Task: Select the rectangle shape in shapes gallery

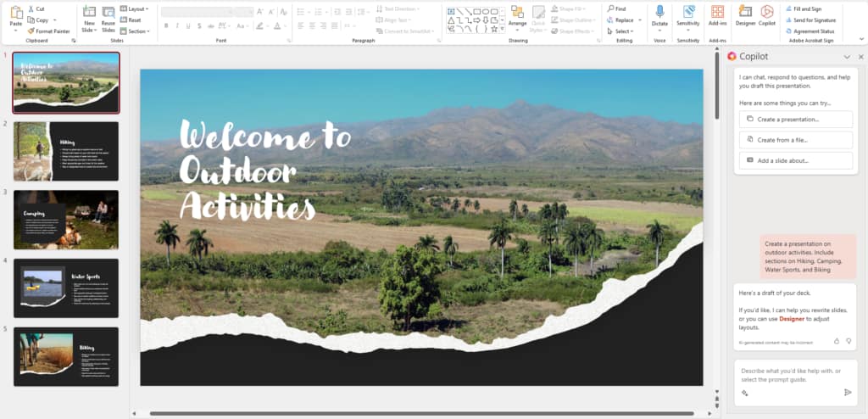Action: [476, 11]
